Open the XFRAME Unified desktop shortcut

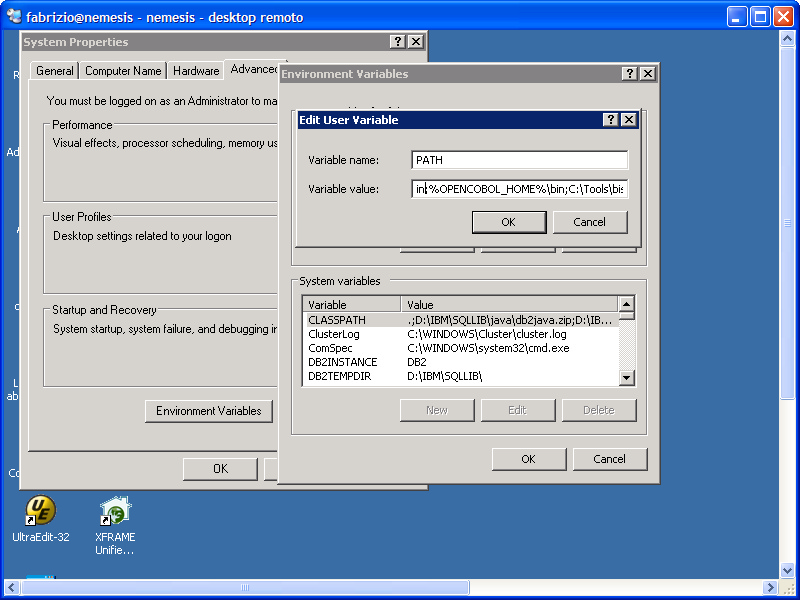pos(115,511)
